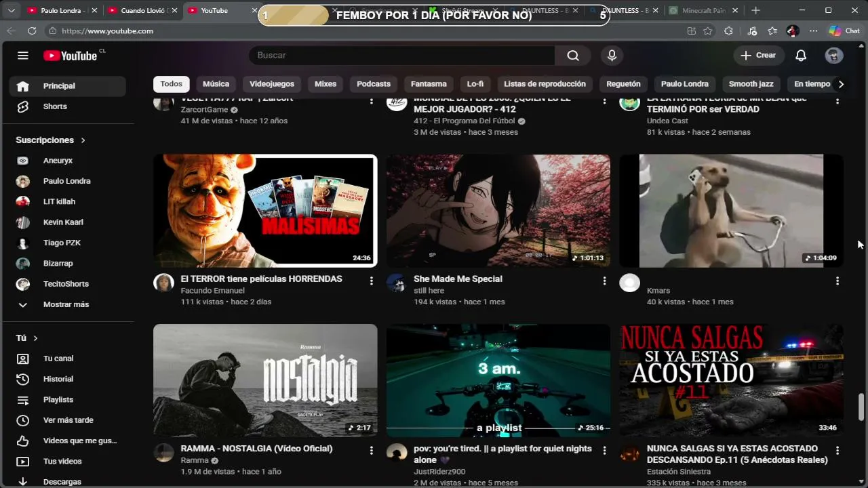Screen dimensions: 868x488
Task: Switch to the Minecraft browser tab
Action: click(704, 10)
